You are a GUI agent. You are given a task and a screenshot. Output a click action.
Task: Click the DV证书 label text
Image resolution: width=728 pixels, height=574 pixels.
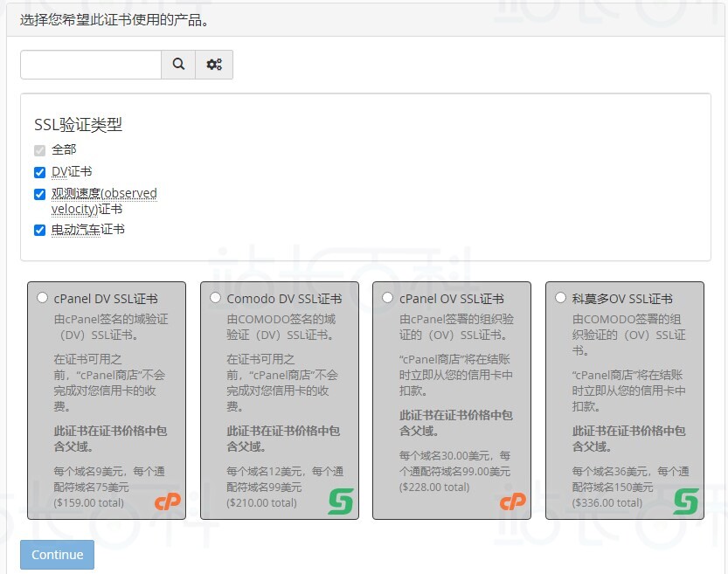point(72,172)
